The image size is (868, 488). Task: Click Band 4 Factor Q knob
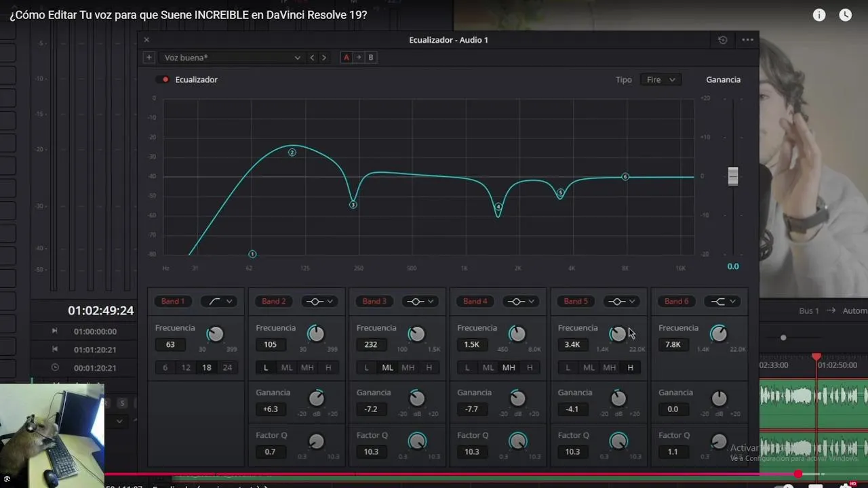pyautogui.click(x=517, y=441)
